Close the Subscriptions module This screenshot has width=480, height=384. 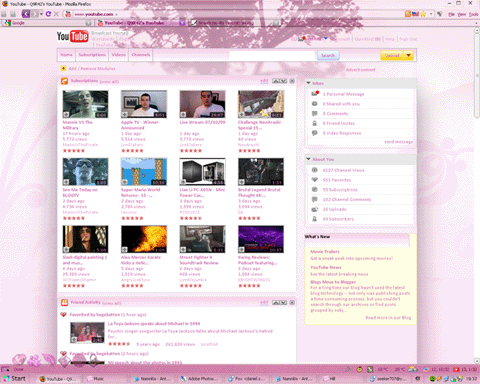pos(292,81)
